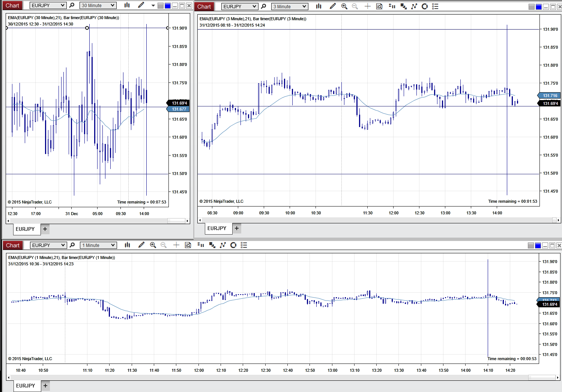Viewport: 562px width, 392px height.
Task: Open instrument search in the 3 Minute chart
Action: point(264,6)
